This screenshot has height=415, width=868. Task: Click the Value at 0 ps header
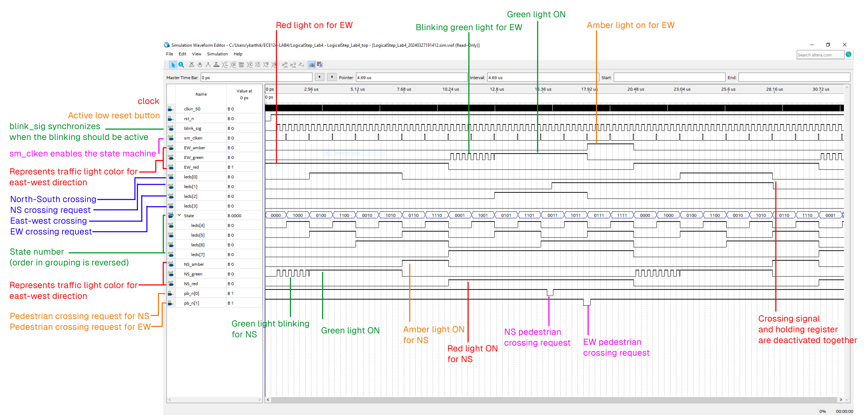(244, 94)
